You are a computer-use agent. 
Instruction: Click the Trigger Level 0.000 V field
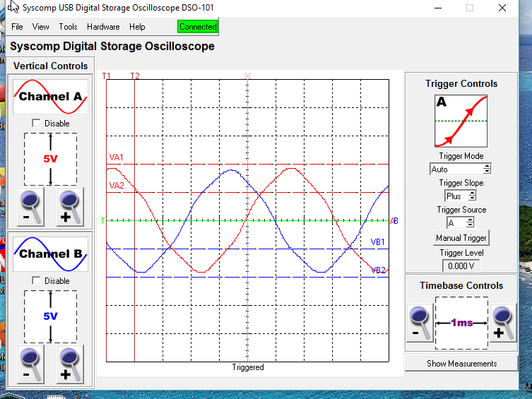click(461, 266)
